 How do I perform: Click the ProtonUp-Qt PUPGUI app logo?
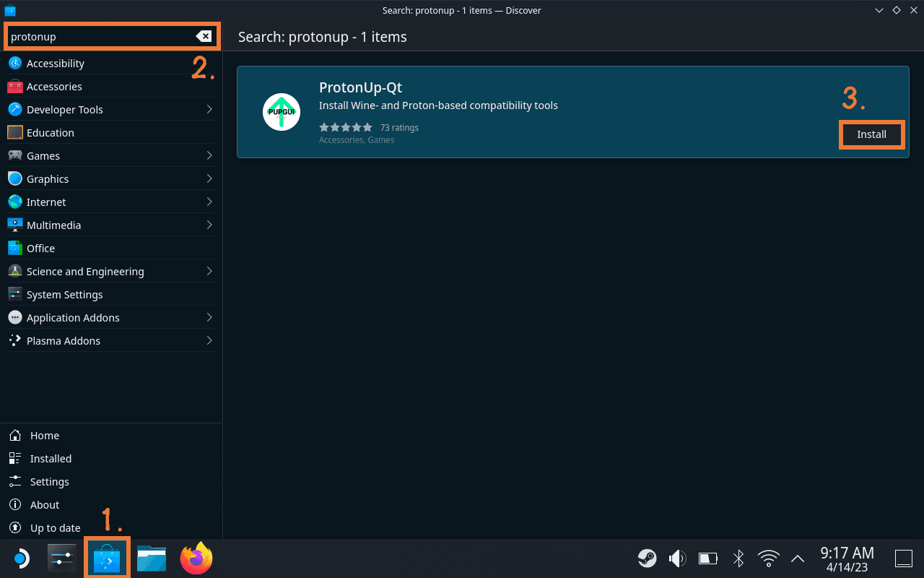[282, 112]
